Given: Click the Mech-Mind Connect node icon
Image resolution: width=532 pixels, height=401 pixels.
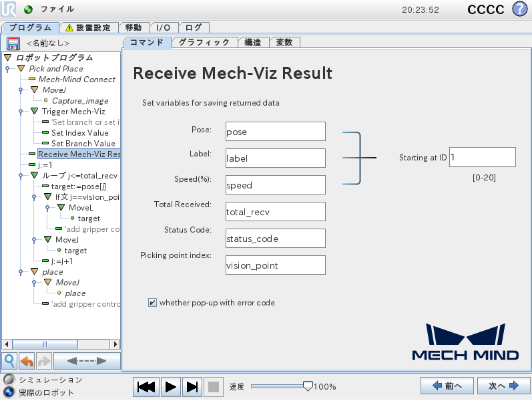Looking at the screenshot, I should point(32,79).
